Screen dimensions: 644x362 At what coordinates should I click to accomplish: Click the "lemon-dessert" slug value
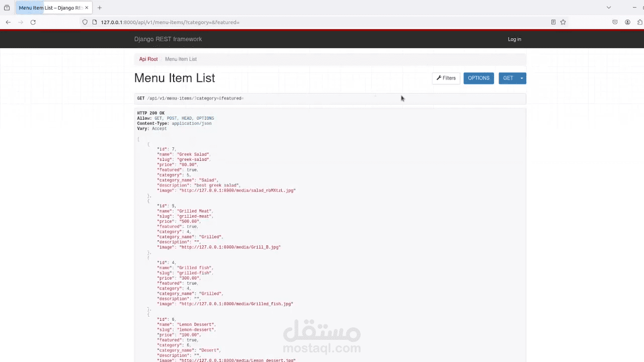pyautogui.click(x=196, y=330)
